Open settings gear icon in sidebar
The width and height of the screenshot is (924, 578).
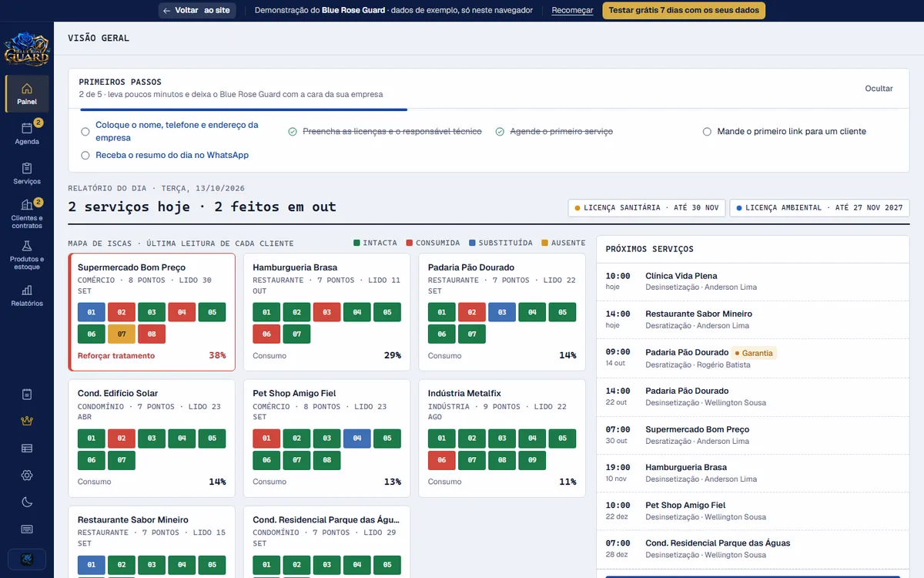pyautogui.click(x=27, y=475)
